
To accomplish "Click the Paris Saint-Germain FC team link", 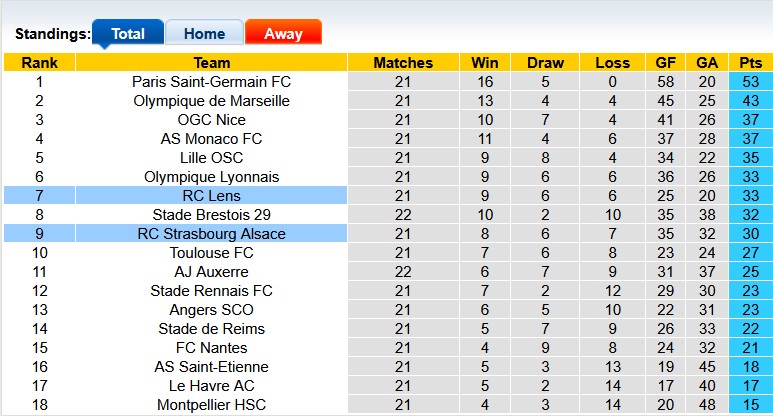I will point(211,82).
